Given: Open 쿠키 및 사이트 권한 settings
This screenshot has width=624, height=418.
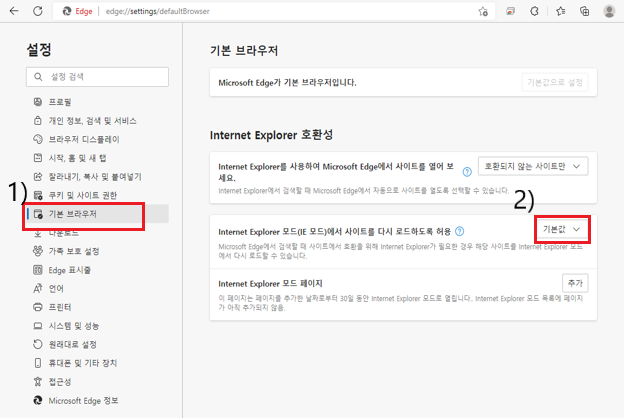Looking at the screenshot, I should tap(98, 195).
